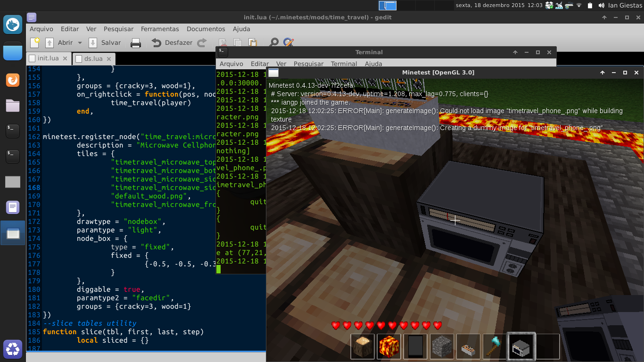Viewport: 644px width, 362px height.
Task: Open the Ian Giestas user menu
Action: click(x=625, y=6)
